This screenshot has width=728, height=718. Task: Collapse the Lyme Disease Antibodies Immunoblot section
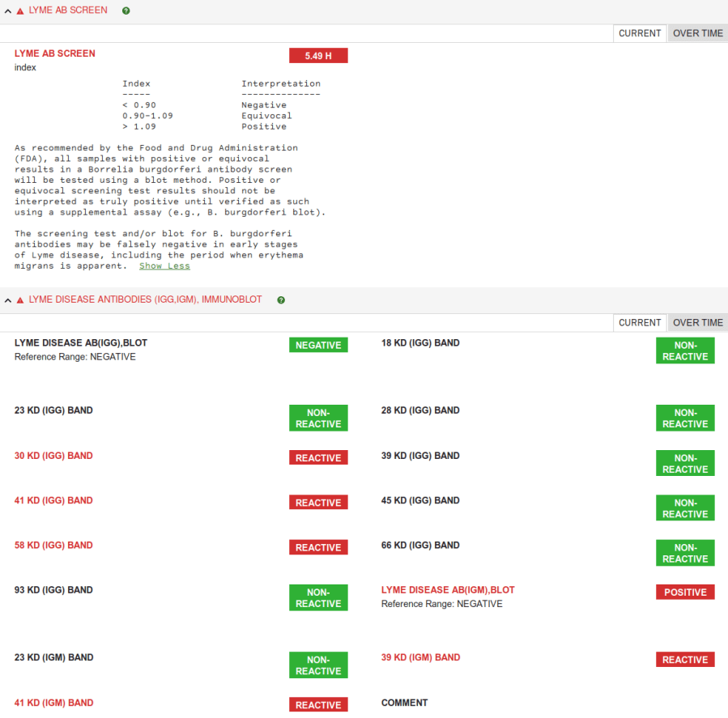(x=8, y=300)
